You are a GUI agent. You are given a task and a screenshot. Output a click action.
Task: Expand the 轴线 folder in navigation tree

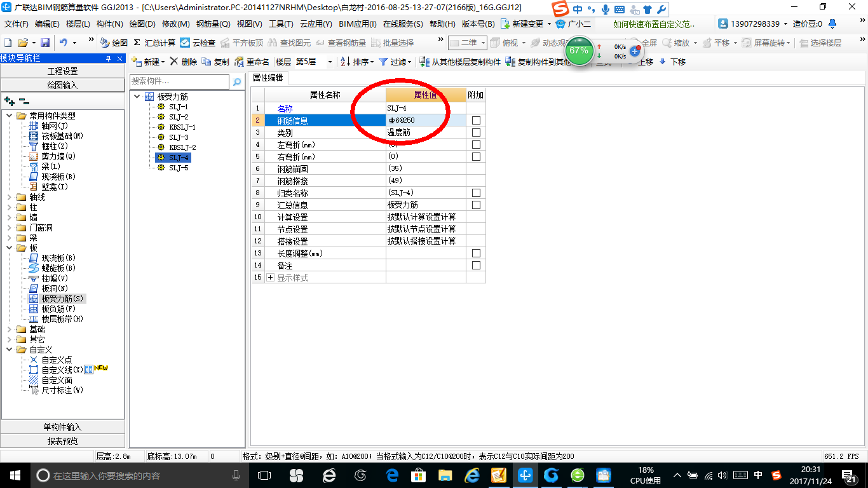(x=10, y=197)
